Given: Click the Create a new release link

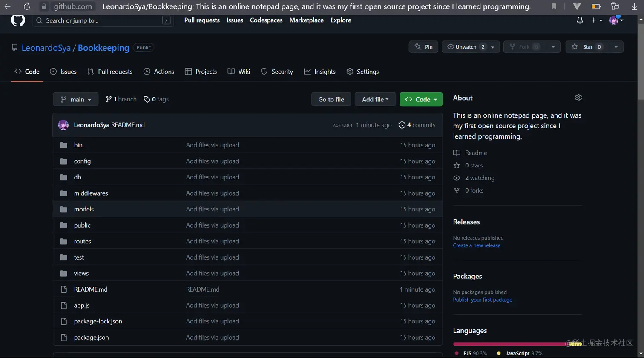Looking at the screenshot, I should pos(477,245).
